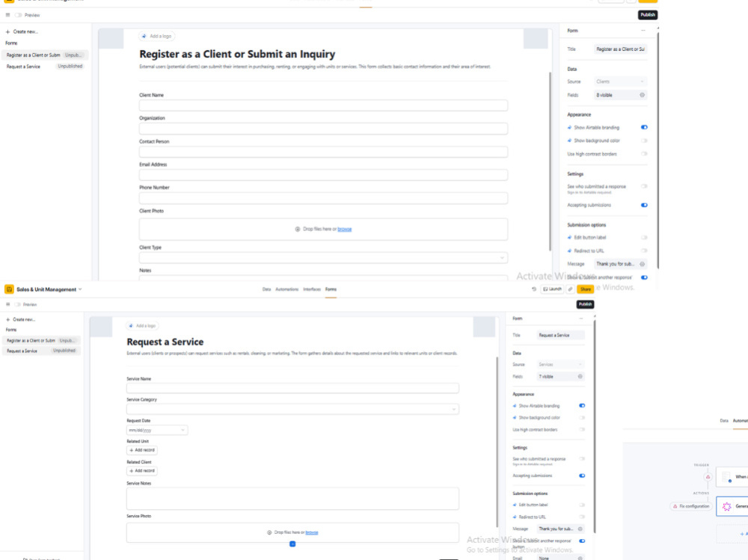Publish the Request a Service form

(585, 304)
